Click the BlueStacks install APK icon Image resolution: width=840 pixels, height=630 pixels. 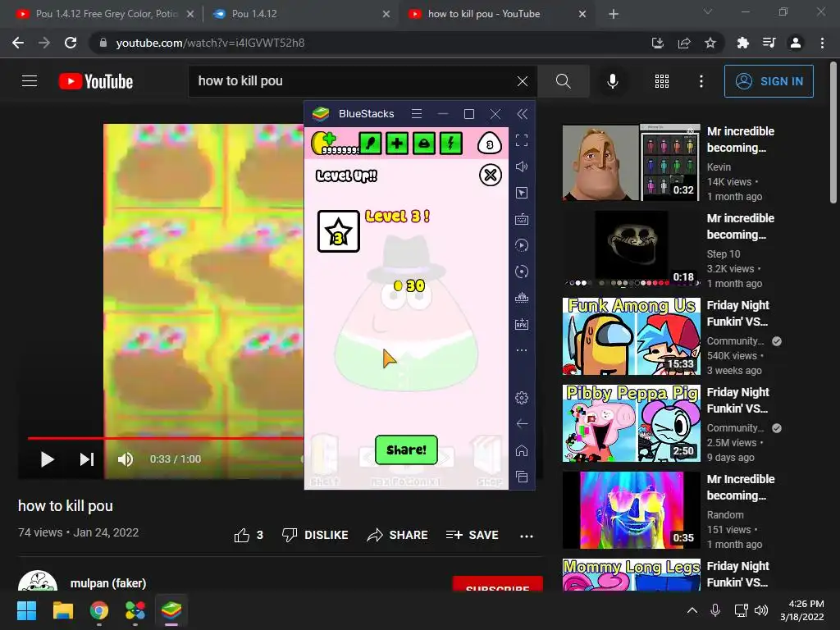coord(522,324)
